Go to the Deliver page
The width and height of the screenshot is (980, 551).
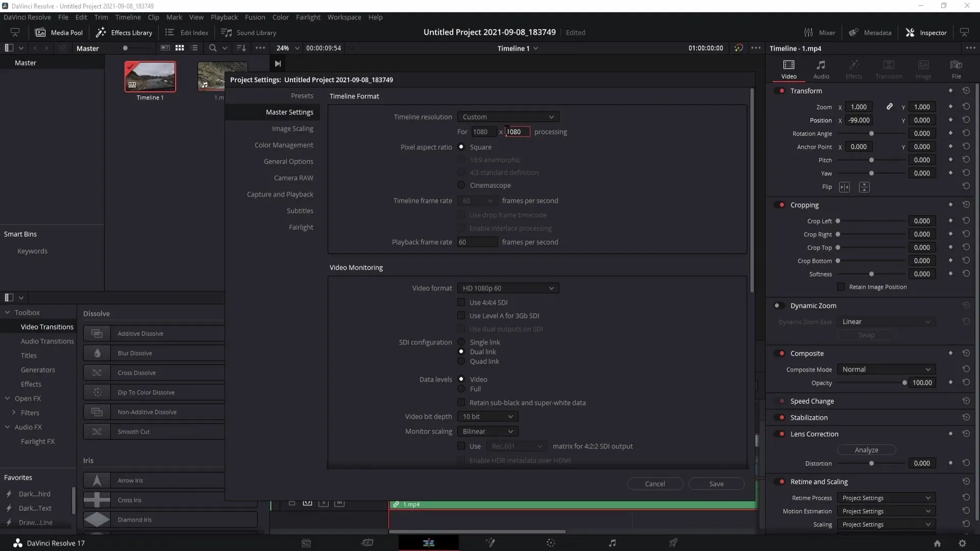[x=673, y=543]
